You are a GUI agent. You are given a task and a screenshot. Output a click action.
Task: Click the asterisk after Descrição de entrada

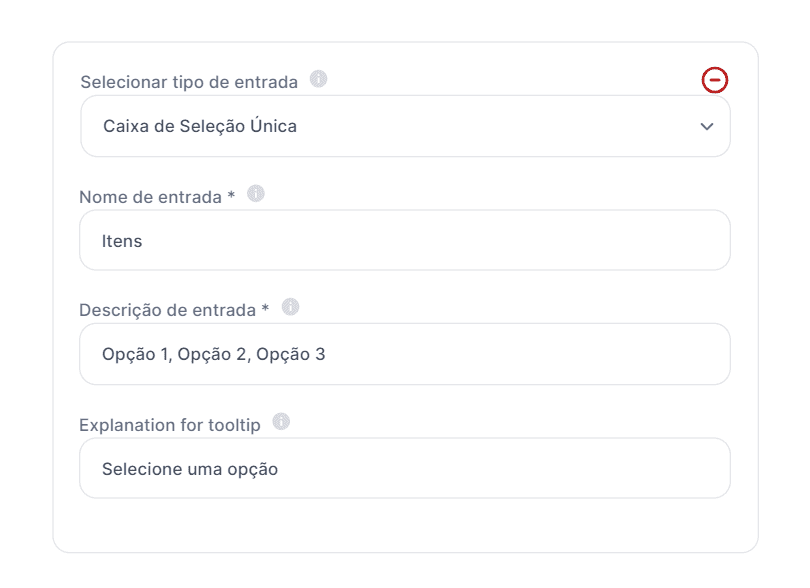tap(265, 309)
